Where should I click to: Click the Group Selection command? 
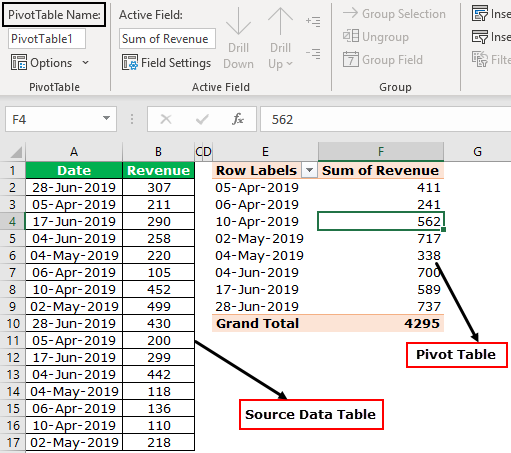tap(394, 14)
